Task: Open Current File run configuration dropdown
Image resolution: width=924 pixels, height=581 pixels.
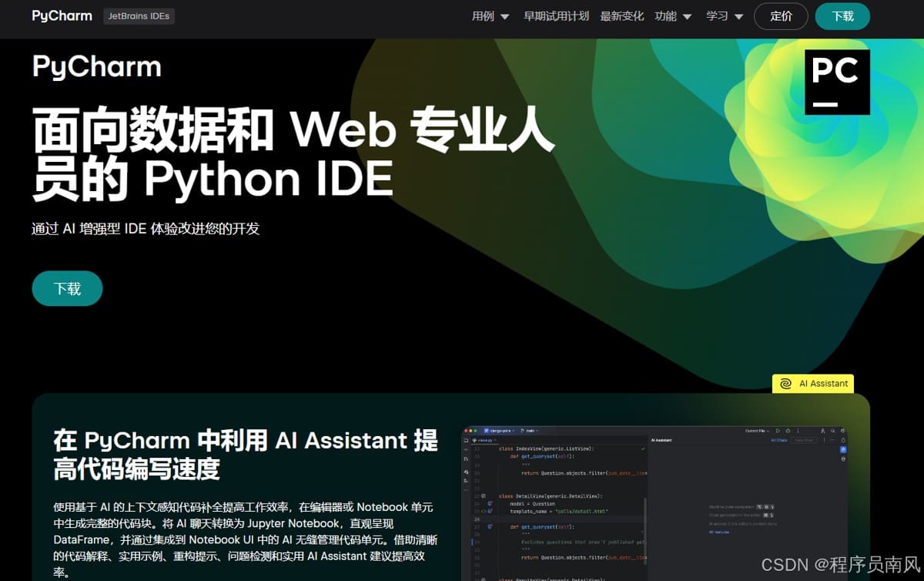Action: [757, 431]
